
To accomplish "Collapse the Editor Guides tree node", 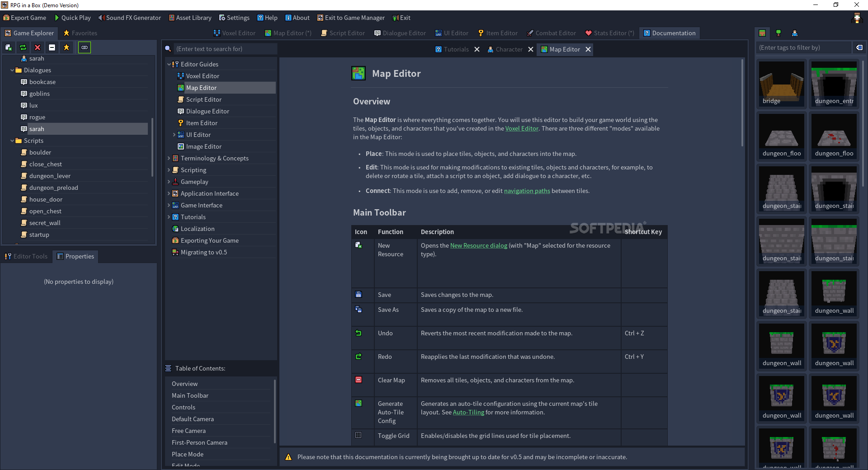I will (x=169, y=64).
